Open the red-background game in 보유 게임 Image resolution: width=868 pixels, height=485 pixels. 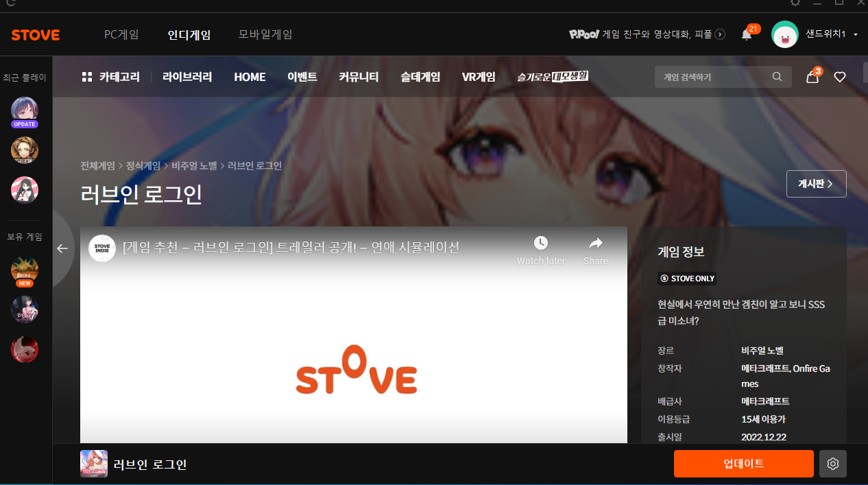pos(25,349)
